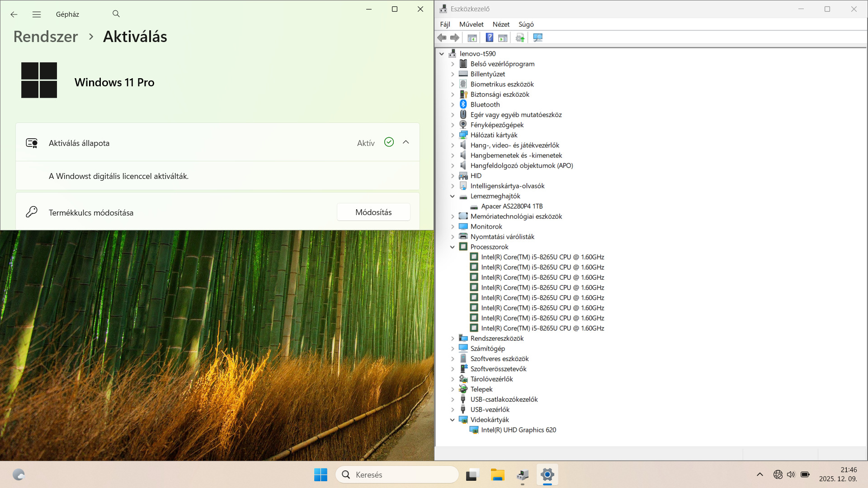Collapse the Aktiválás állapota section
The width and height of the screenshot is (868, 488).
[406, 142]
